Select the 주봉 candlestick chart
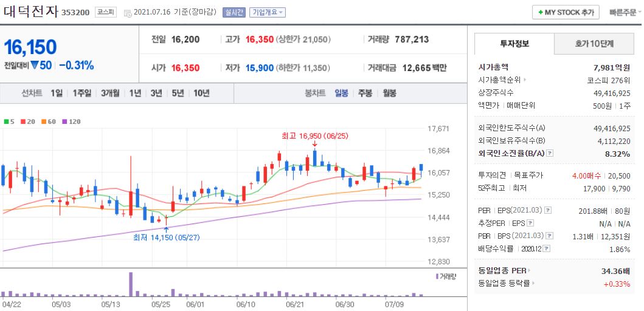The width and height of the screenshot is (644, 311). [365, 93]
